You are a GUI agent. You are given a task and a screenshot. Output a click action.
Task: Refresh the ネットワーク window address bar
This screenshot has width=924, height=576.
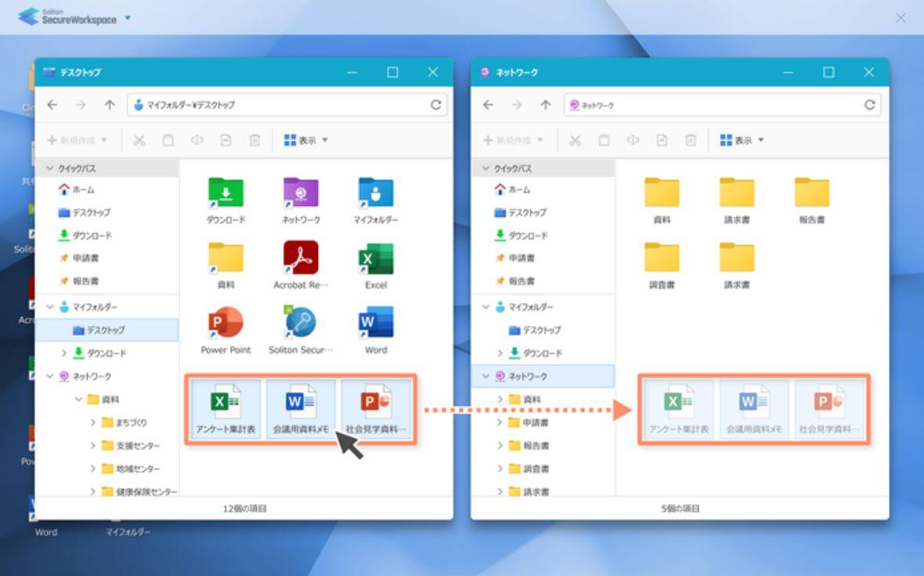click(x=869, y=105)
